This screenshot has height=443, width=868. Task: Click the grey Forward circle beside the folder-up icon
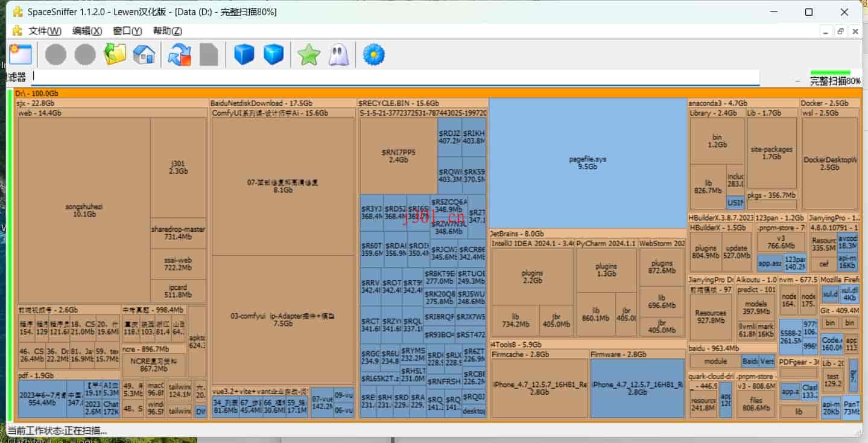85,54
